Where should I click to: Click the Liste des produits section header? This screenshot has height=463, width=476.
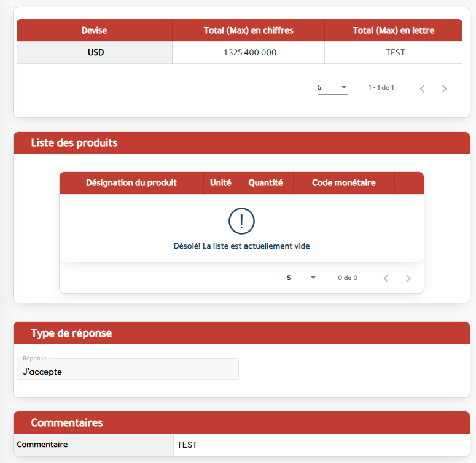click(x=74, y=143)
